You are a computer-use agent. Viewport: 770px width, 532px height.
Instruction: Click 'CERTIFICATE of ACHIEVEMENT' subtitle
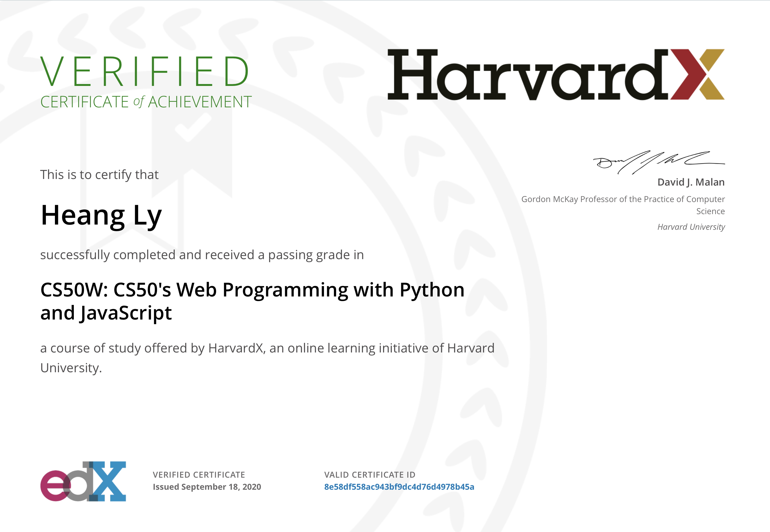(x=146, y=102)
